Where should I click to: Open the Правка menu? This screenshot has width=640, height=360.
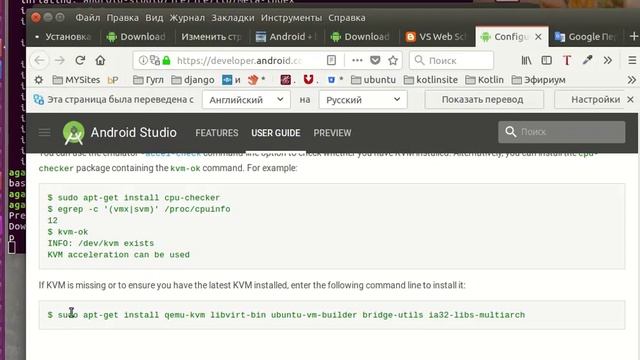tap(122, 18)
